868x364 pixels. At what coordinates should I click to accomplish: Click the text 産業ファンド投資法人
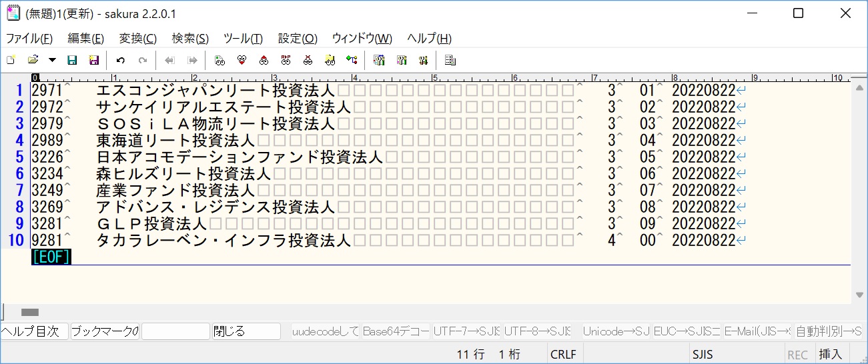click(175, 190)
